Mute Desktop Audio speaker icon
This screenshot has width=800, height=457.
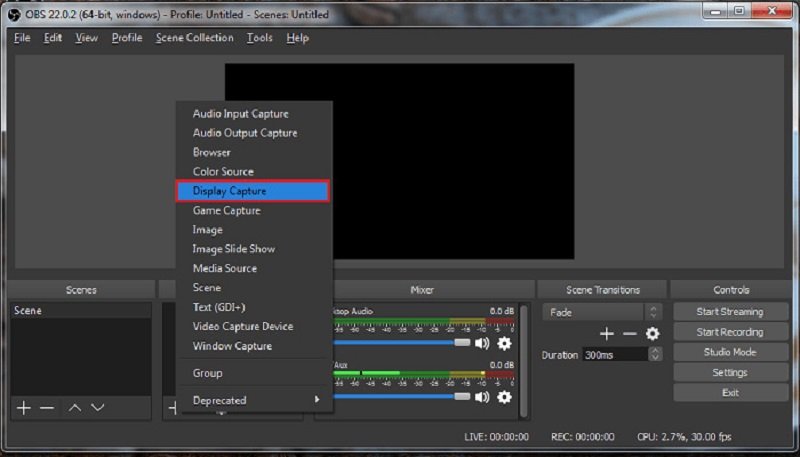click(x=483, y=343)
